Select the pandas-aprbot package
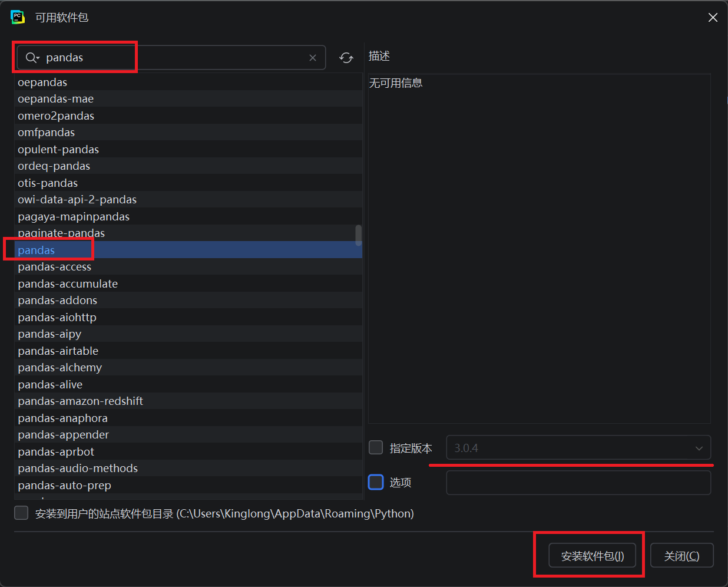The width and height of the screenshot is (728, 587). (x=188, y=451)
